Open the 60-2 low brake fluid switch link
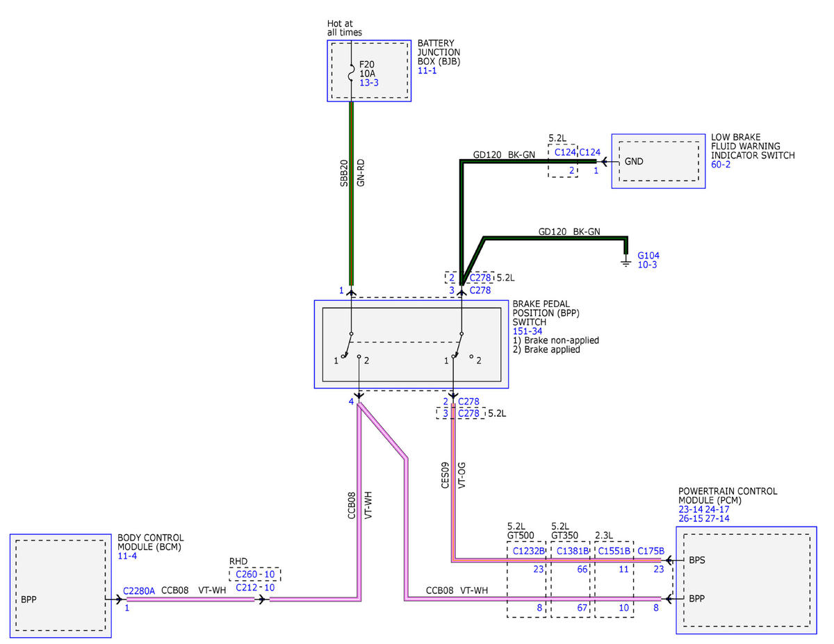Screen dimensions: 834x644 pyautogui.click(x=721, y=165)
